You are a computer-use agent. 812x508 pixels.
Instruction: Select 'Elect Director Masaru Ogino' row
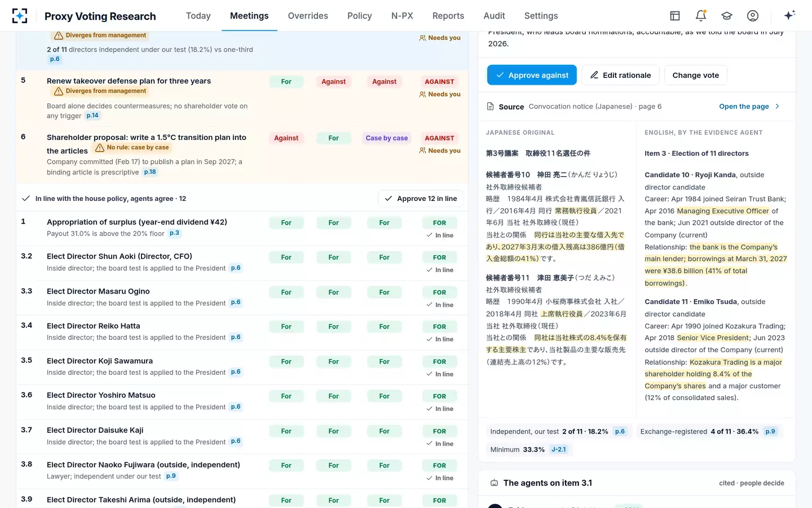(242, 297)
